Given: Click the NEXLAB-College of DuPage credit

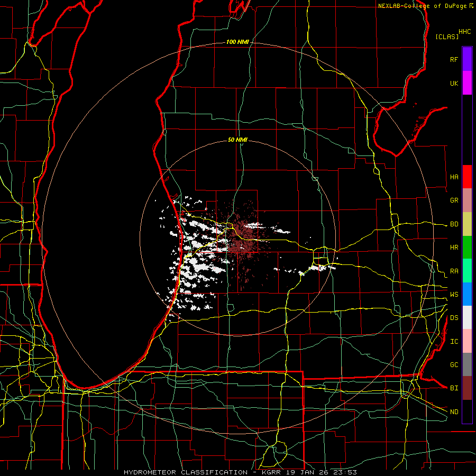Looking at the screenshot, I should [x=422, y=6].
